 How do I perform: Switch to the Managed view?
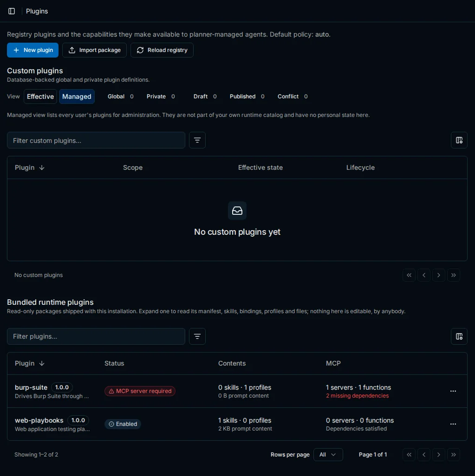tap(77, 96)
